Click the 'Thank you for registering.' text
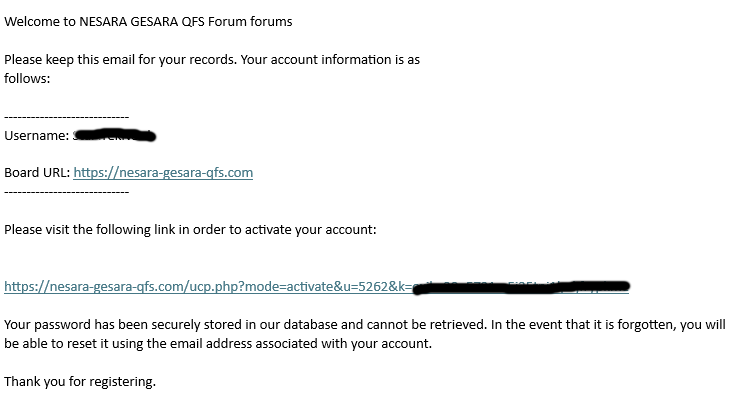 tap(80, 382)
